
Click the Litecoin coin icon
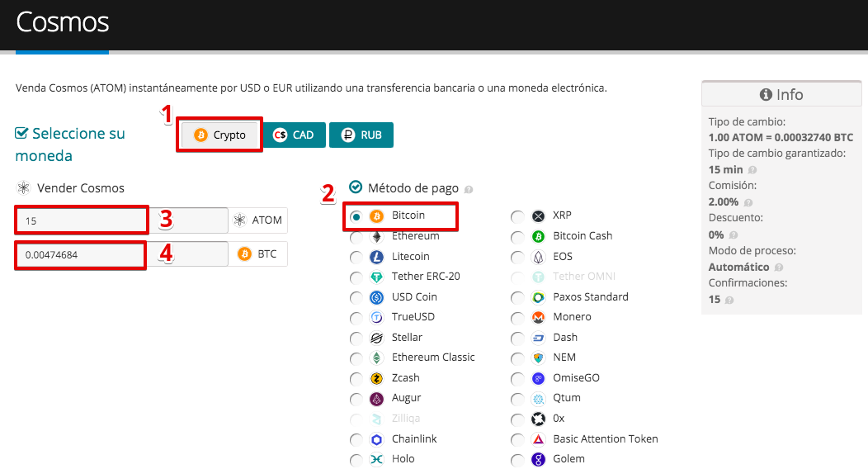pyautogui.click(x=376, y=257)
